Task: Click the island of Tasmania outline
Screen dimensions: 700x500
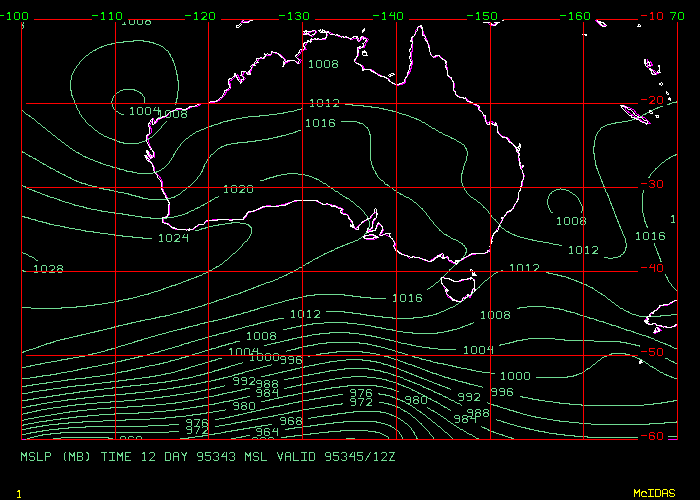Action: click(x=460, y=286)
